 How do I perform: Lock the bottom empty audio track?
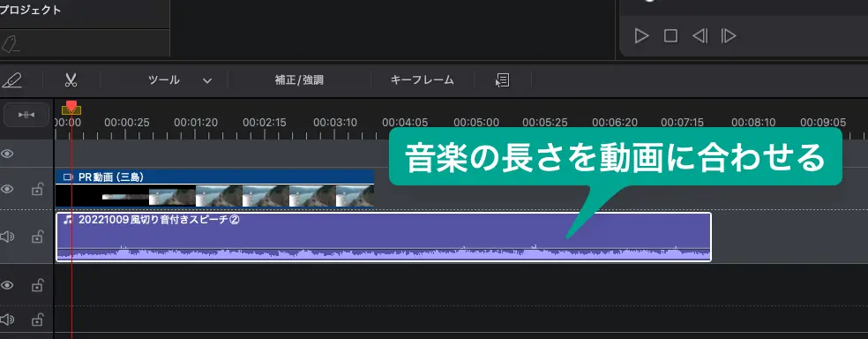(x=37, y=320)
